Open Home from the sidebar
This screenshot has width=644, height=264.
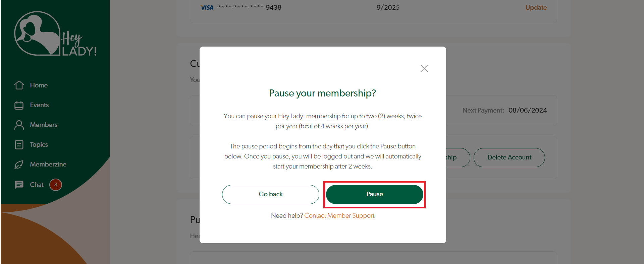(x=39, y=85)
